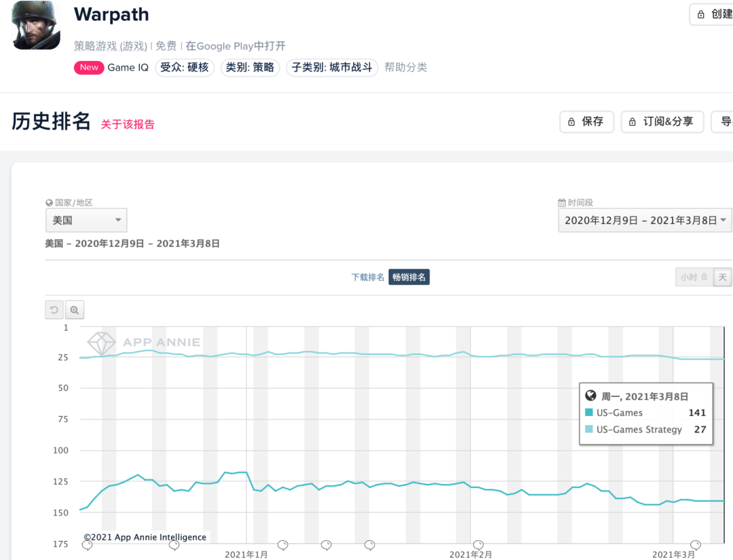
Task: Click the event bubble just right of 2021年1月
Action: (x=283, y=546)
